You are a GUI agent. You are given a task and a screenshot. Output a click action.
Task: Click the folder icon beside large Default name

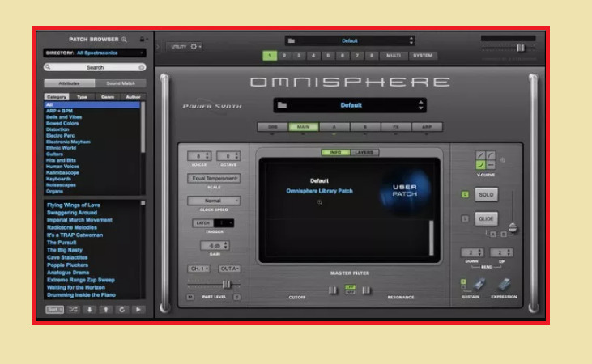point(282,105)
